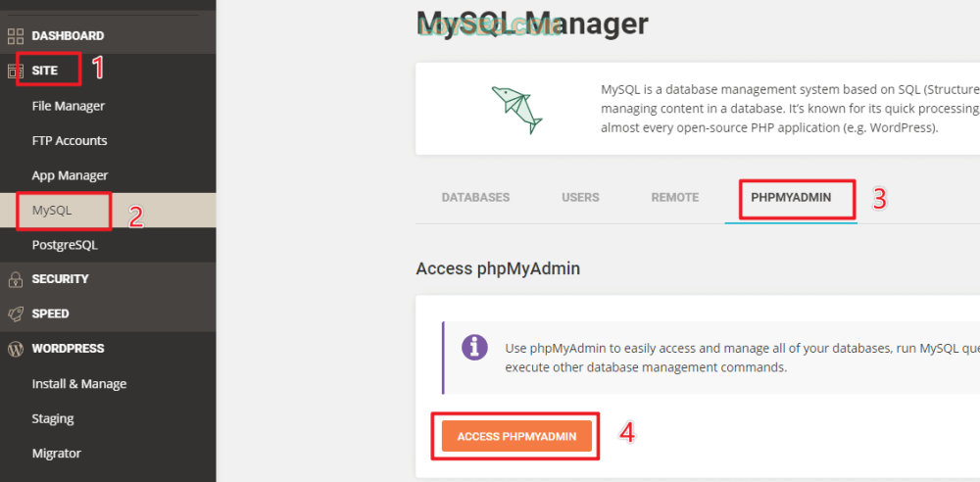Switch to the phpMyAdmin tab

[791, 198]
